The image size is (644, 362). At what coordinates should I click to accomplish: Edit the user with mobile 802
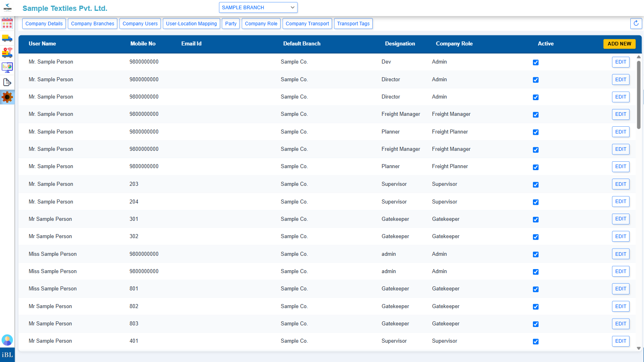(621, 306)
